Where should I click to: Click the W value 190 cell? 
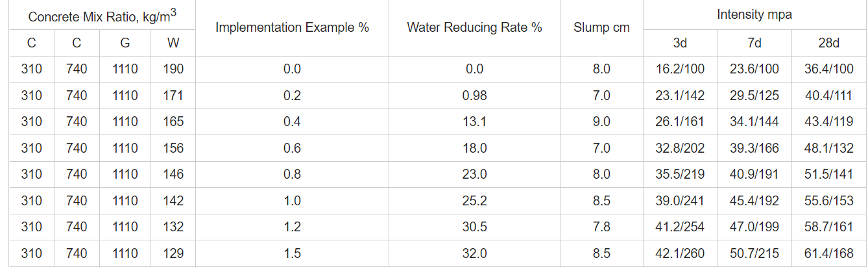pyautogui.click(x=173, y=69)
